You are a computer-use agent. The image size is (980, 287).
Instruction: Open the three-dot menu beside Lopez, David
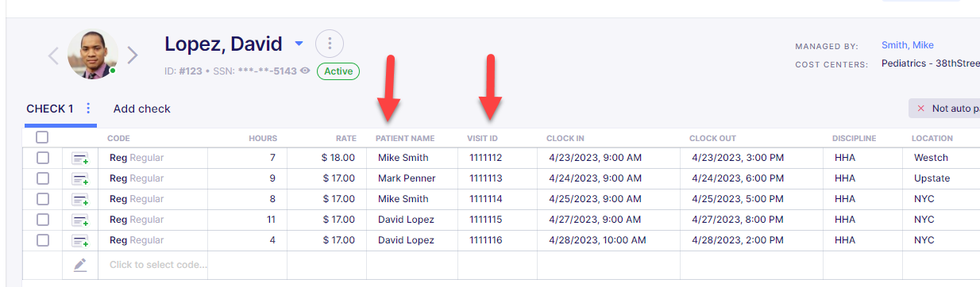330,43
